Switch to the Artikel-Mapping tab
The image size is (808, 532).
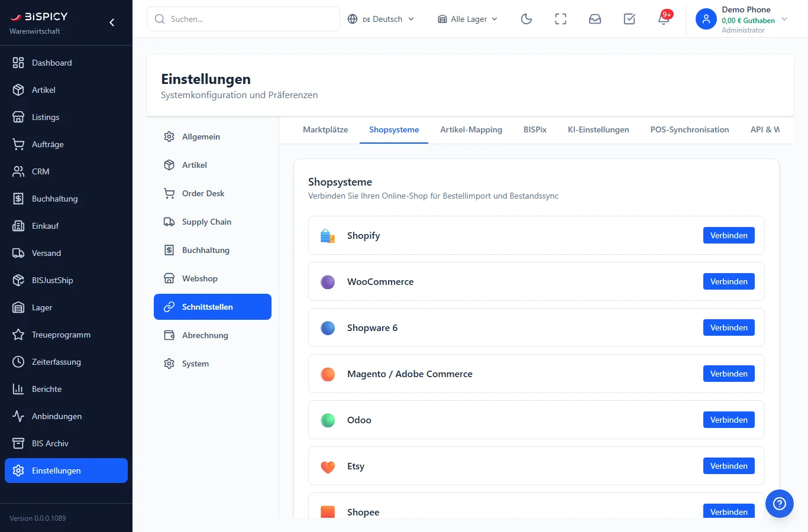tap(471, 129)
